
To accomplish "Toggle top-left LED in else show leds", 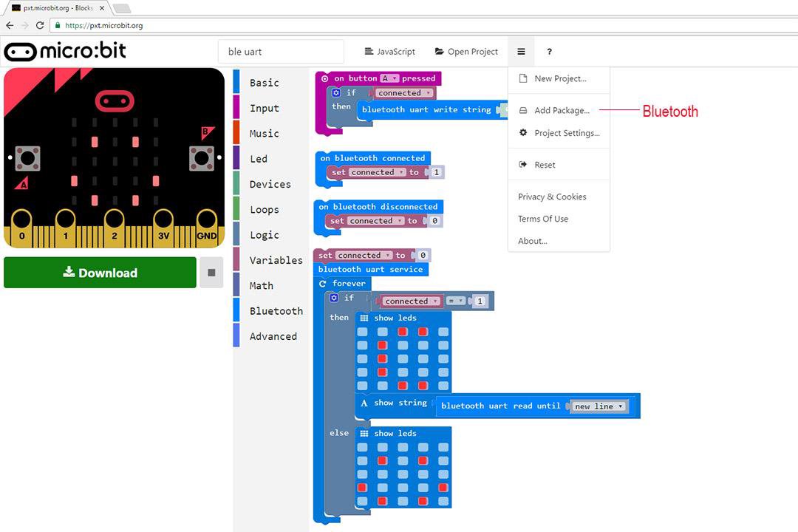I will pos(362,448).
